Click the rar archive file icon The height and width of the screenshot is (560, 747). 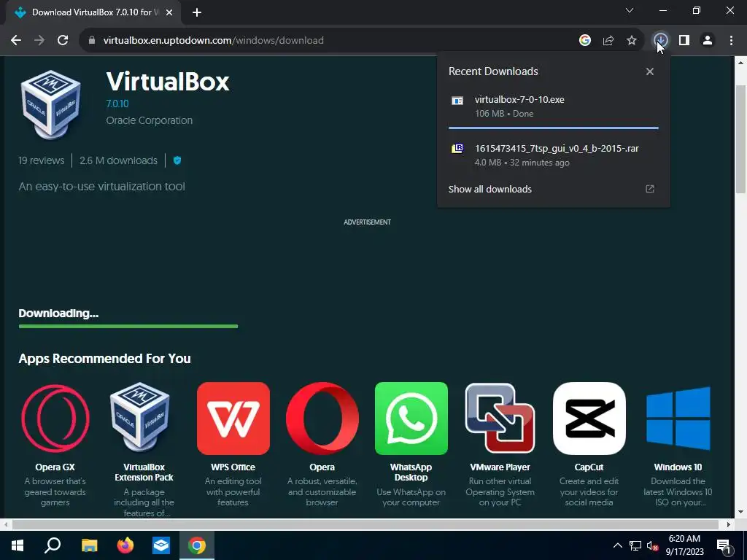tap(457, 149)
